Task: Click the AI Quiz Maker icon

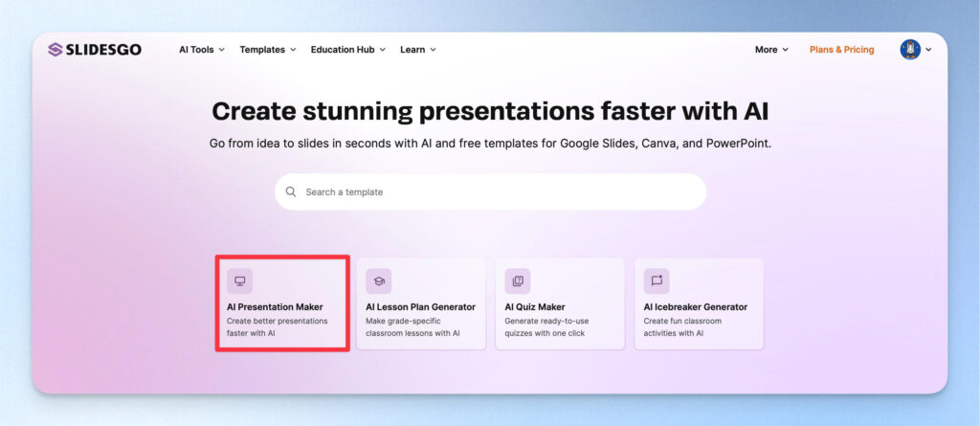Action: coord(518,280)
